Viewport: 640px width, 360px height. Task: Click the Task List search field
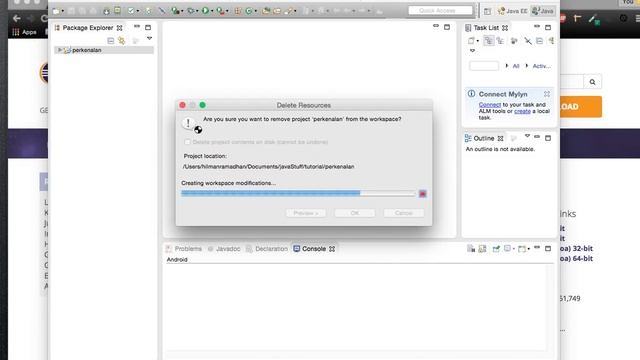click(x=484, y=66)
